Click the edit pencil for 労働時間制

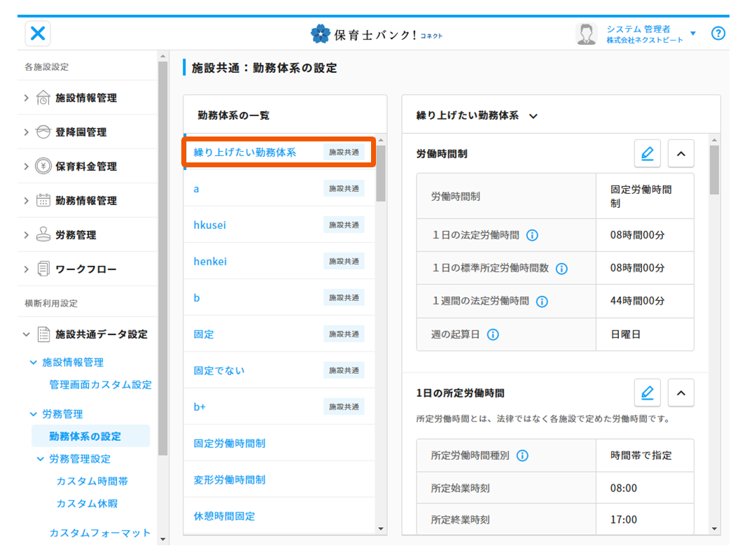647,153
